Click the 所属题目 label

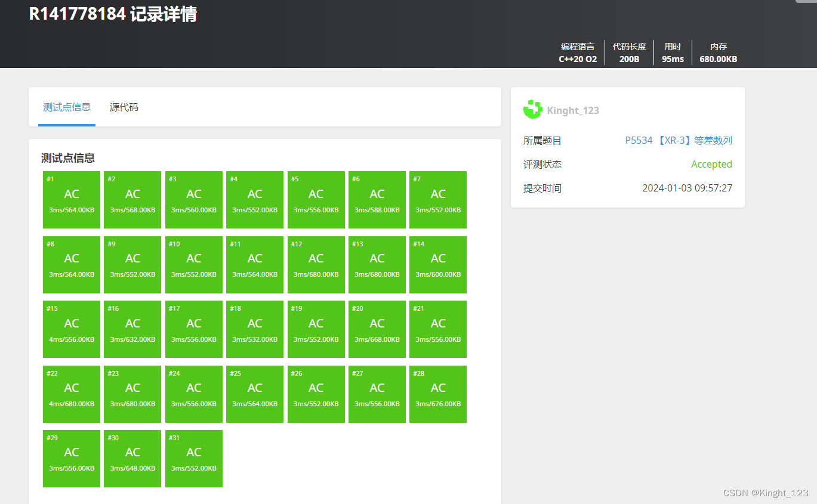[x=542, y=141]
